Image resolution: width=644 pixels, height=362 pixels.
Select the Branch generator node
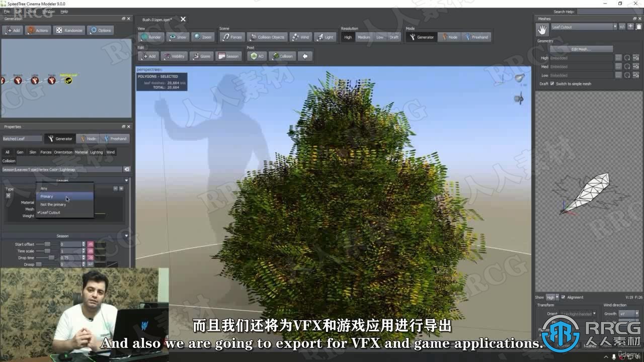click(x=18, y=80)
